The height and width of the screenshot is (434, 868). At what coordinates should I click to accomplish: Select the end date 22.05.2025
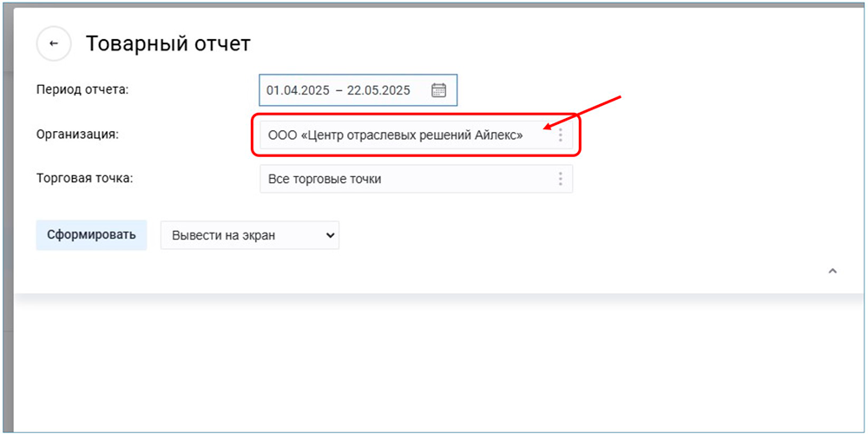click(378, 90)
